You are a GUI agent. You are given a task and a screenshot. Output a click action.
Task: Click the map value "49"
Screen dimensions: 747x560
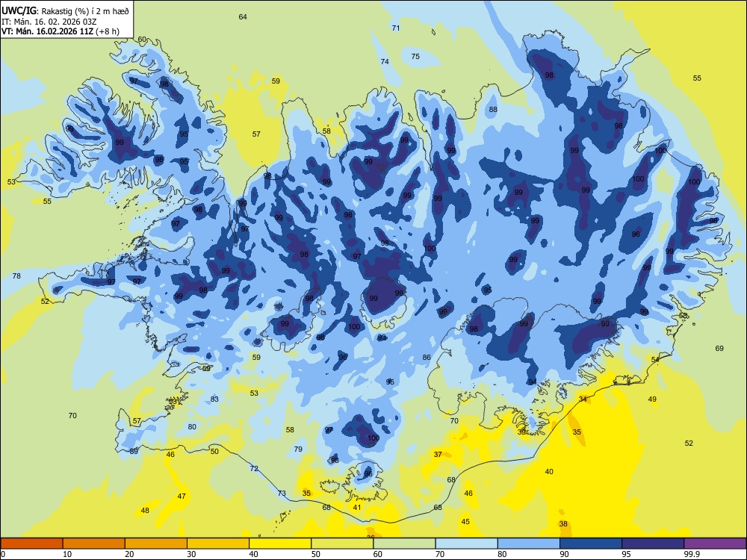click(x=652, y=399)
